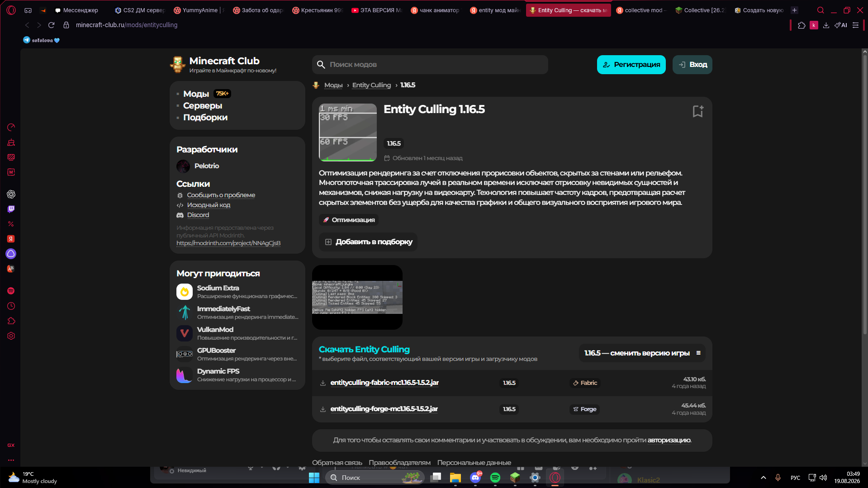Open the easy setup sliders icon
This screenshot has width=868, height=488.
point(855,25)
